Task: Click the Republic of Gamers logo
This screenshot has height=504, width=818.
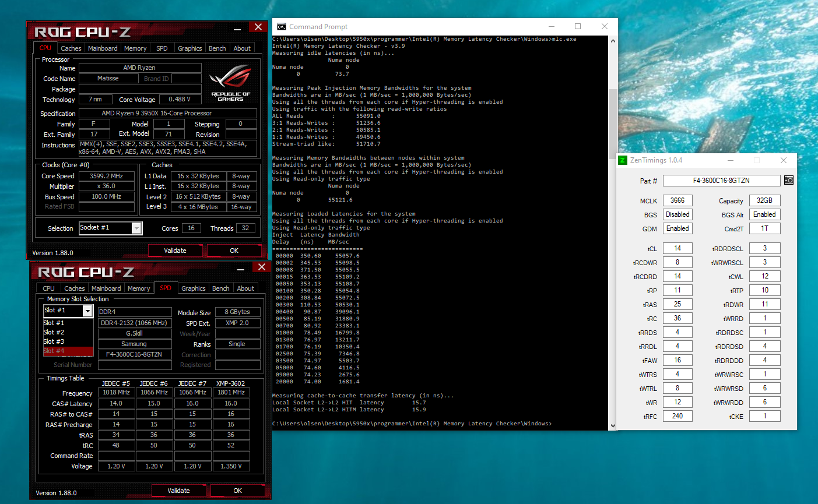Action: [x=230, y=82]
